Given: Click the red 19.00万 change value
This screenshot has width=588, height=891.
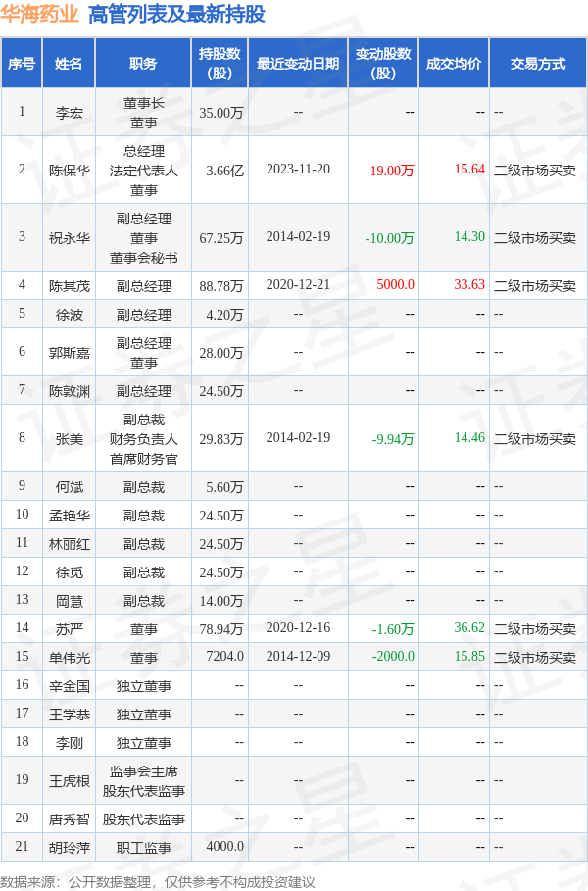Looking at the screenshot, I should pyautogui.click(x=392, y=170).
